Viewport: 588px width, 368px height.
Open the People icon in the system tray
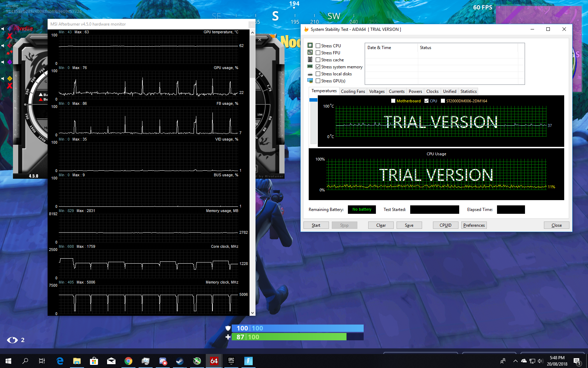[503, 361]
